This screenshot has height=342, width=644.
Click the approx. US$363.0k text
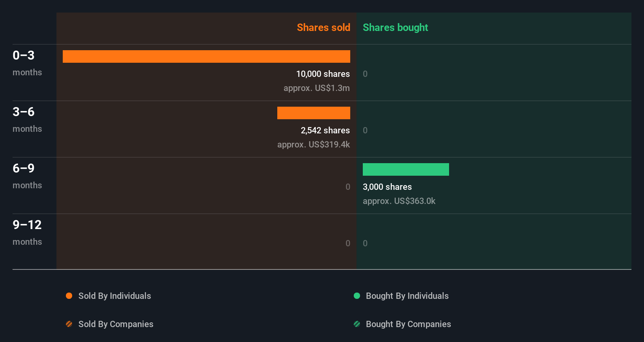click(x=399, y=201)
